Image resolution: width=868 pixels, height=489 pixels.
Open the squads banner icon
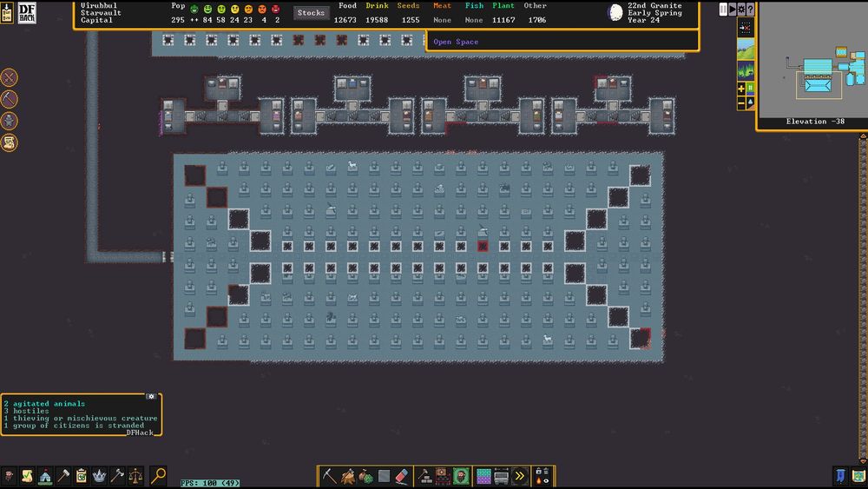[841, 476]
